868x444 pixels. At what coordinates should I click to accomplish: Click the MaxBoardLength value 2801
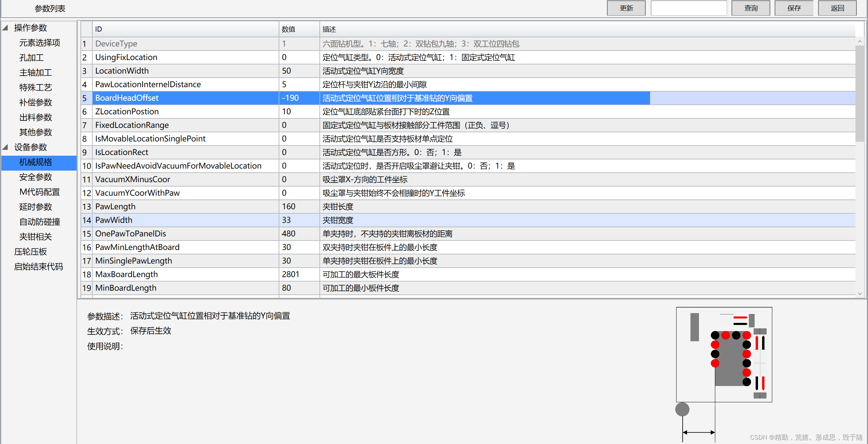point(291,274)
